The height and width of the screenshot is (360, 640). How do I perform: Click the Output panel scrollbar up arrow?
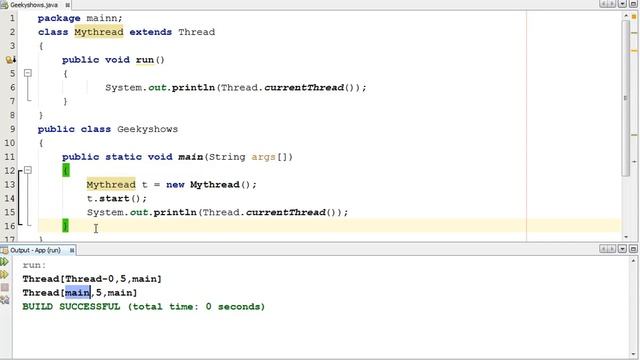[633, 260]
